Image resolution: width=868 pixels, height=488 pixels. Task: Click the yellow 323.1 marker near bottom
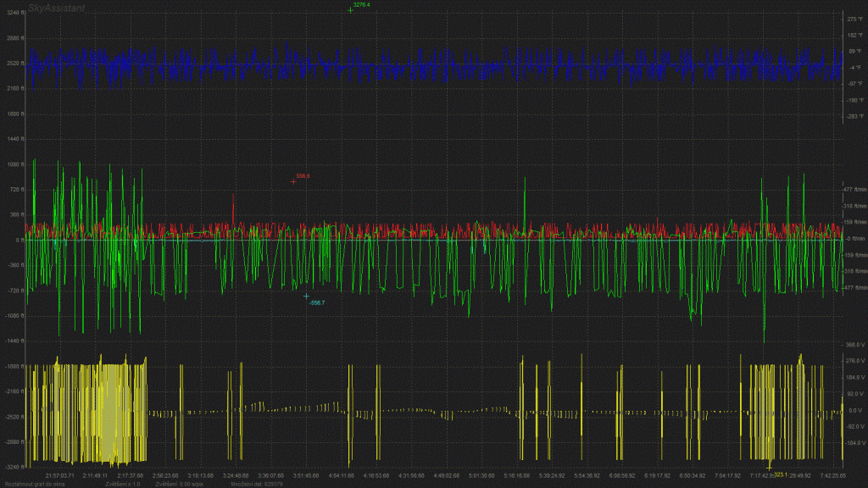click(769, 468)
